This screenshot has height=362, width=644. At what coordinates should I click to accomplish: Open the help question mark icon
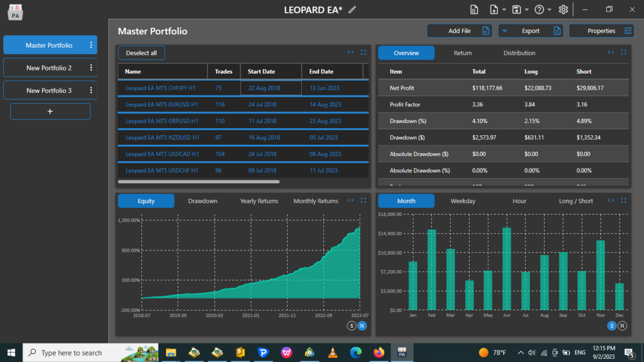click(540, 10)
